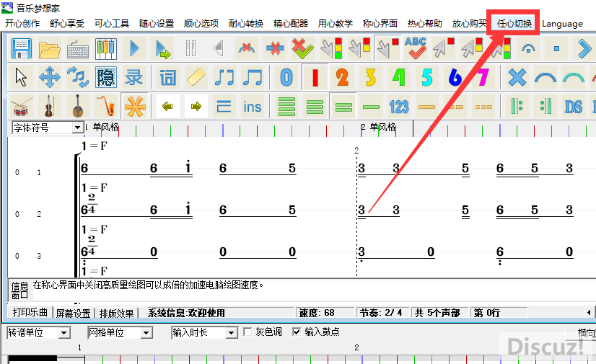Select the eraser tool
Screen dimensions: 596x364
pos(196,77)
